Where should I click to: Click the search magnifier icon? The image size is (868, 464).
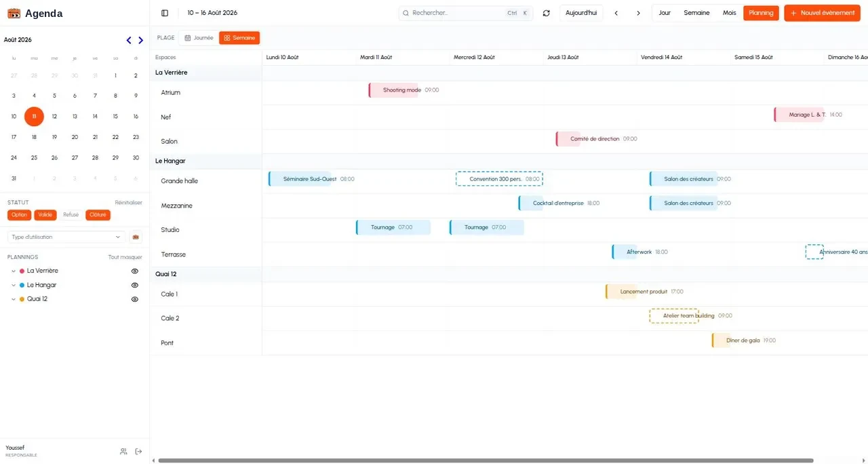click(x=406, y=13)
